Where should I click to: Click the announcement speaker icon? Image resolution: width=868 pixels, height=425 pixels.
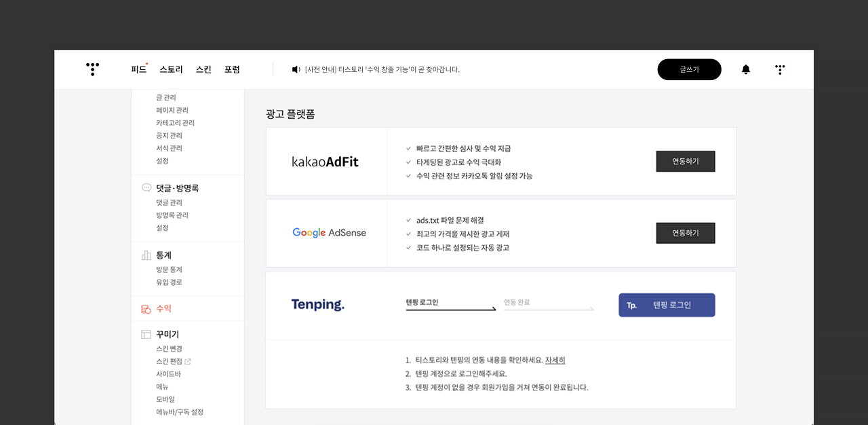(296, 69)
